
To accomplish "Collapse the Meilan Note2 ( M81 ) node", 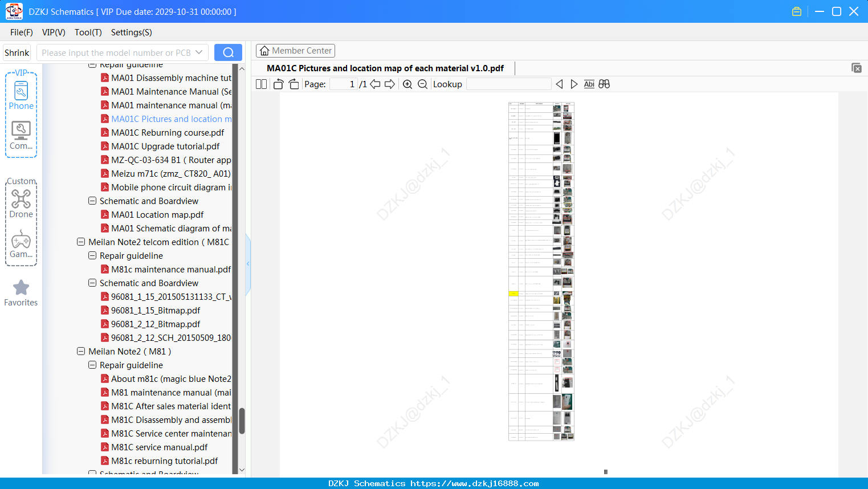I will tap(81, 352).
